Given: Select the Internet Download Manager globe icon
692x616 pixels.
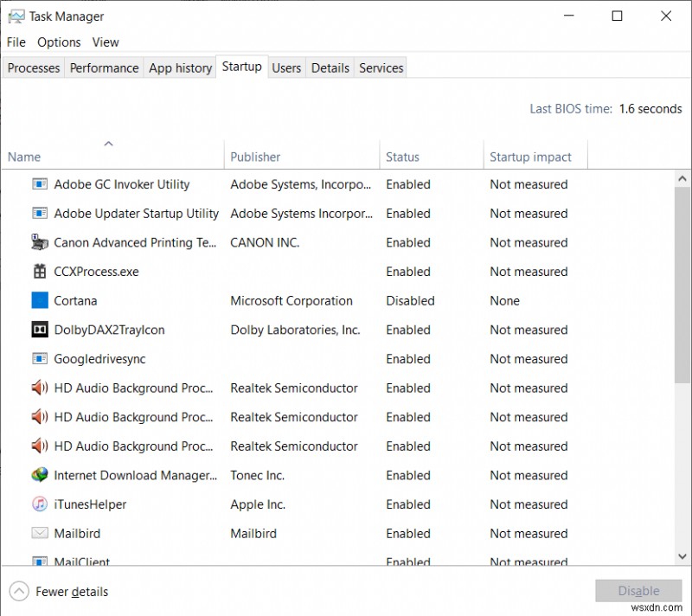Looking at the screenshot, I should [x=40, y=475].
